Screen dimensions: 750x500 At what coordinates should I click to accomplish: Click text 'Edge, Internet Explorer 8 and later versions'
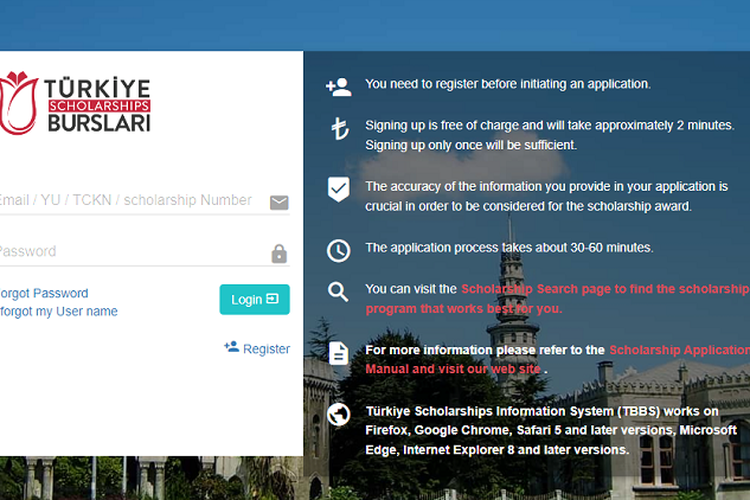click(x=497, y=450)
